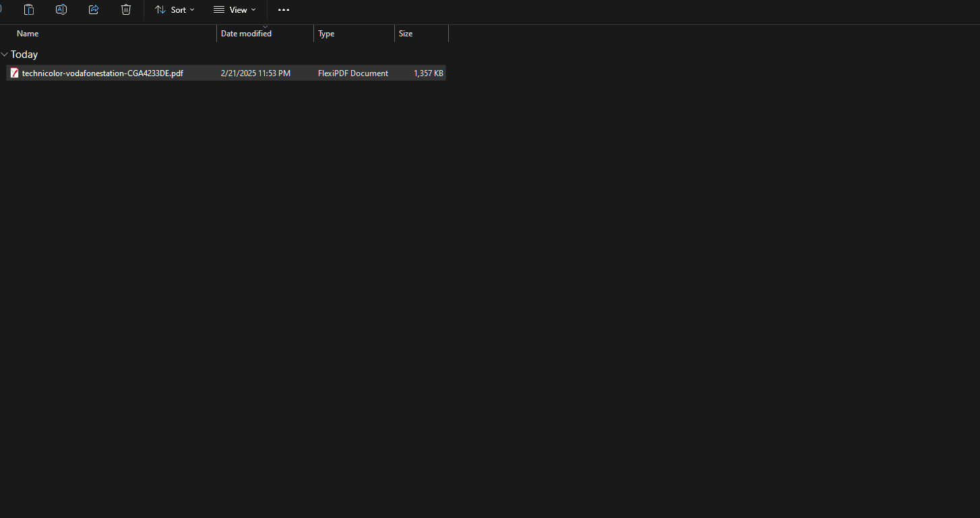Click the Paste toolbar icon
This screenshot has height=518, width=980.
tap(29, 9)
